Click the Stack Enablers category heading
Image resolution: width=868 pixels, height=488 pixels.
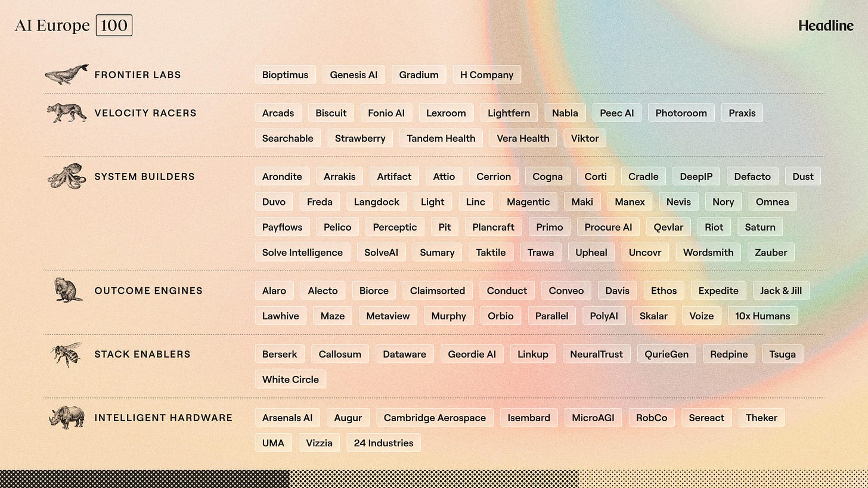click(x=142, y=354)
